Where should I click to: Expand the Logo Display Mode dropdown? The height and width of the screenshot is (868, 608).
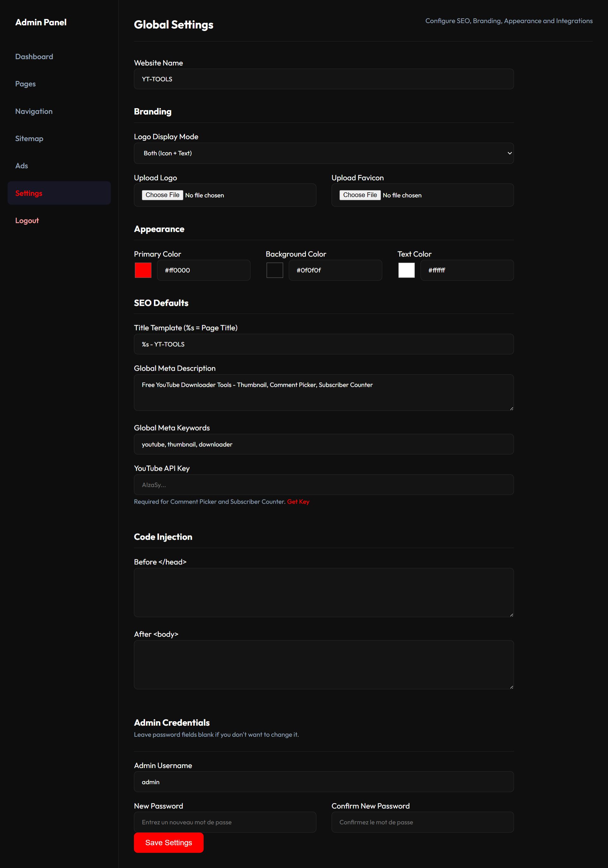(324, 153)
